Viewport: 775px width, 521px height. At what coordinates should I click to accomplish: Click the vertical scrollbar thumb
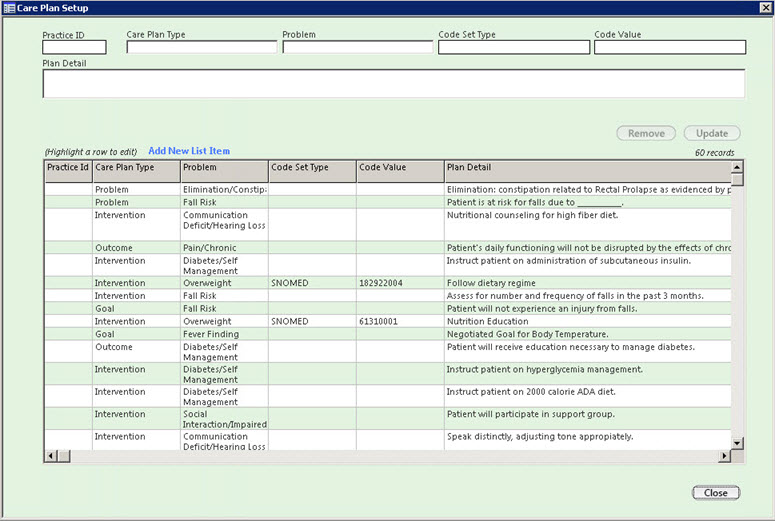pyautogui.click(x=737, y=179)
